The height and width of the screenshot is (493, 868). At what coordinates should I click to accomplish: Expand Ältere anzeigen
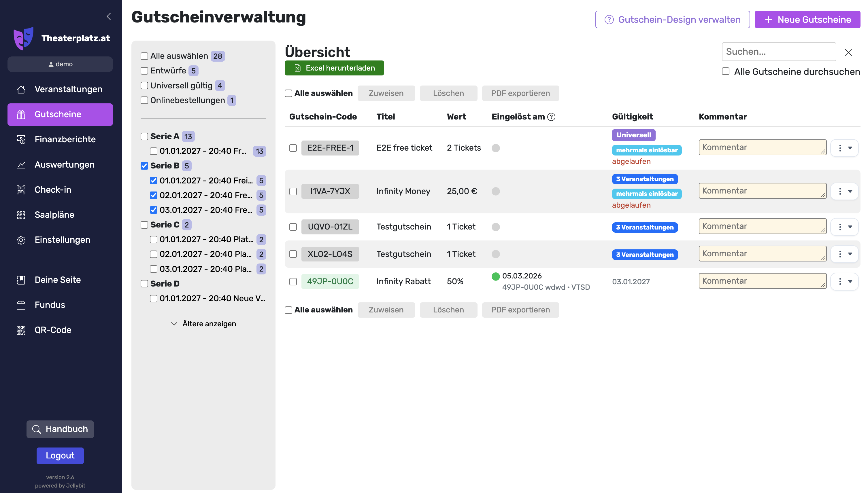(203, 324)
